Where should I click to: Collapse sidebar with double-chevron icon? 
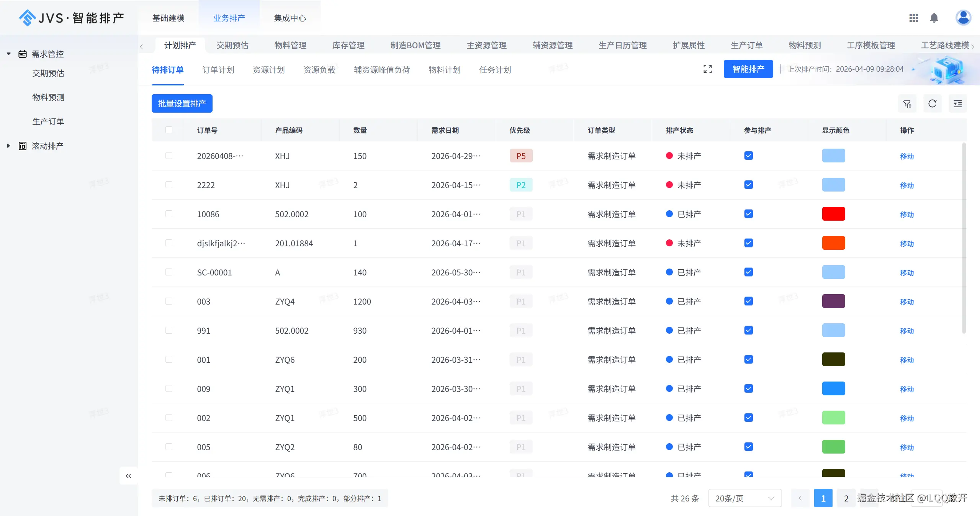tap(128, 476)
